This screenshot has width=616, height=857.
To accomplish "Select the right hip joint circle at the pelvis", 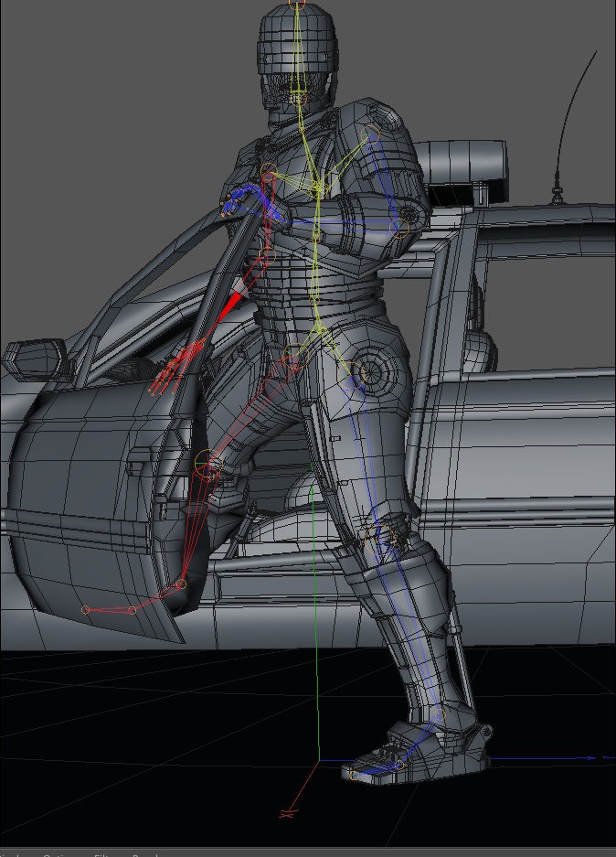I will [x=295, y=356].
